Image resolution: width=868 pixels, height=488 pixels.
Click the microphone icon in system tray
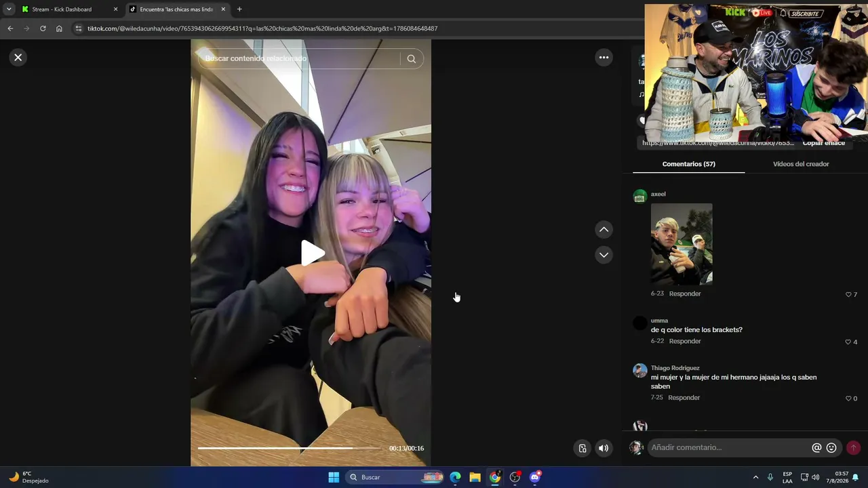[770, 477]
